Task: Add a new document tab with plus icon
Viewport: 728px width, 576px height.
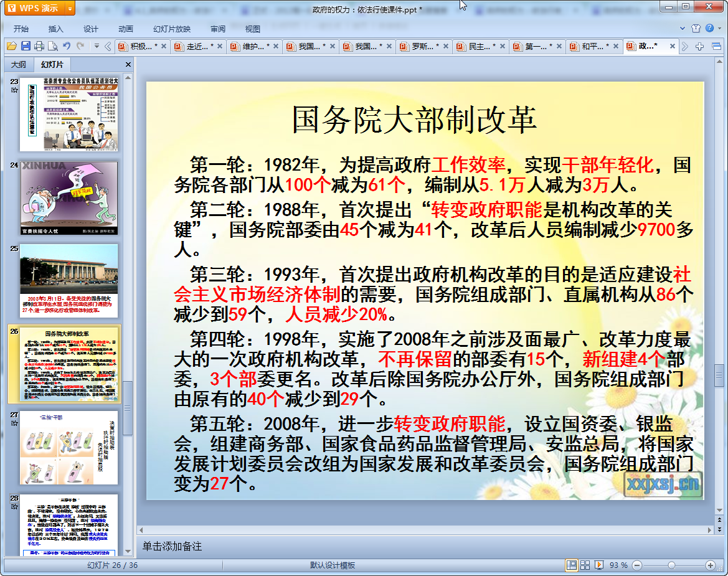Action: [x=700, y=47]
